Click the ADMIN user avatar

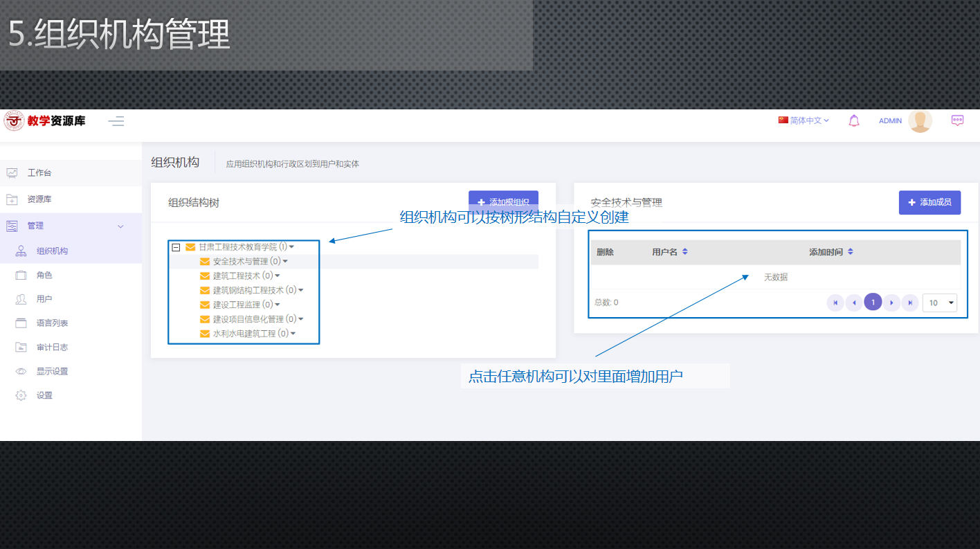[920, 120]
